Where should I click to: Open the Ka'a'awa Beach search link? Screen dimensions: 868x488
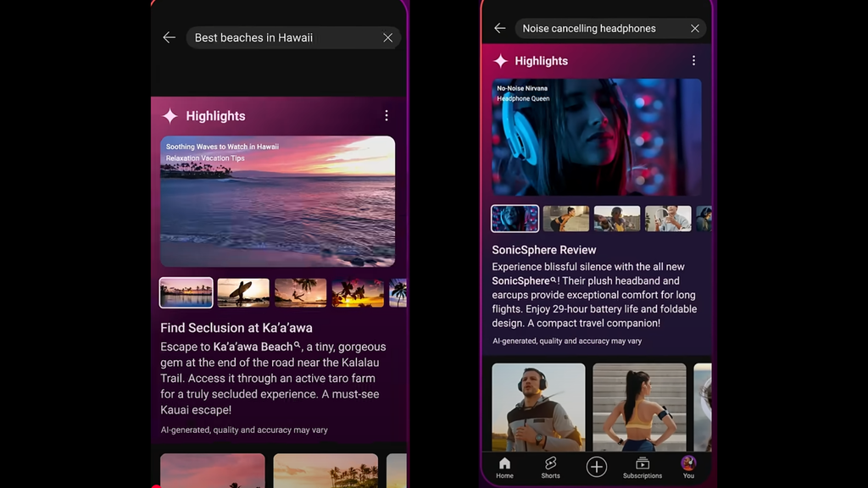[x=257, y=347]
